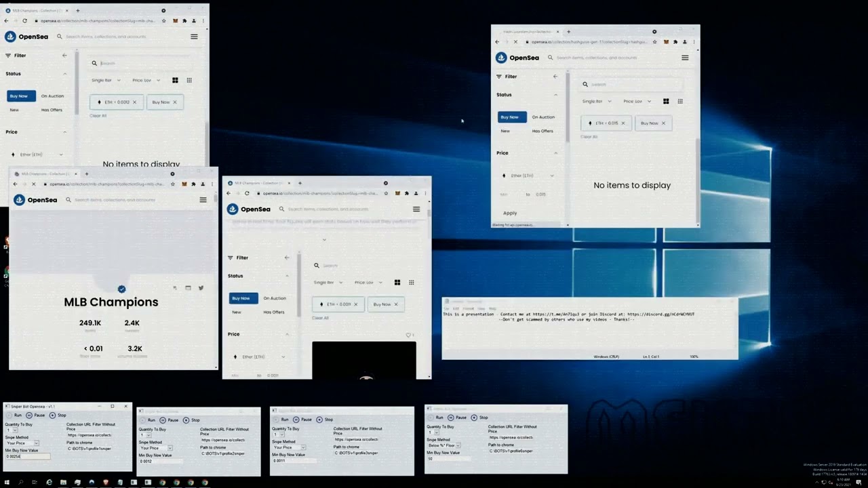Viewport: 868px width, 488px height.
Task: Select Stop in the profile1sniper bot window
Action: point(58,415)
